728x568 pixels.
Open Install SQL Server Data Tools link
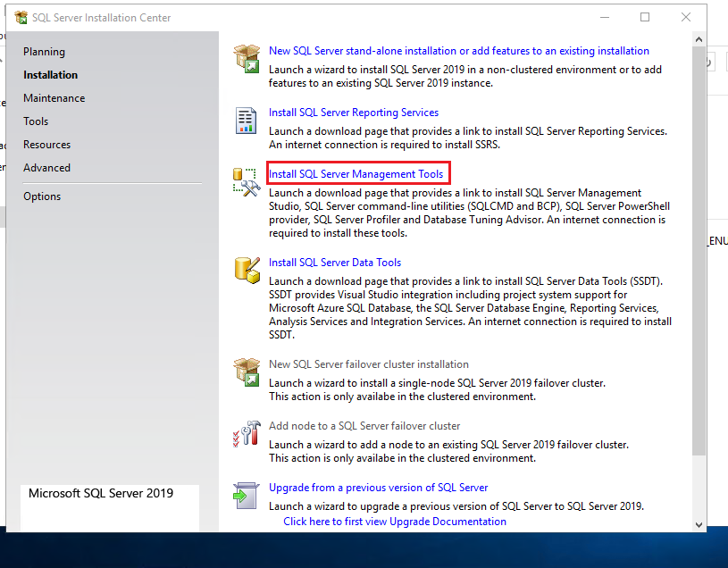coord(335,263)
